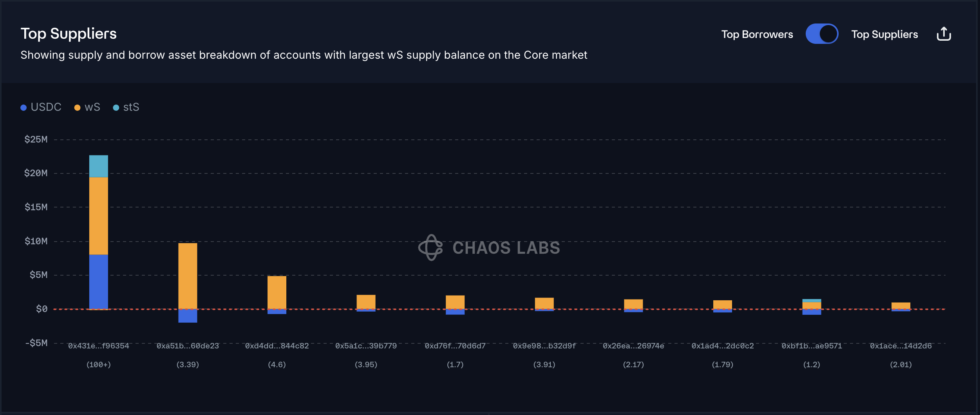Select the Top Borrowers label
The width and height of the screenshot is (980, 415).
pyautogui.click(x=757, y=34)
